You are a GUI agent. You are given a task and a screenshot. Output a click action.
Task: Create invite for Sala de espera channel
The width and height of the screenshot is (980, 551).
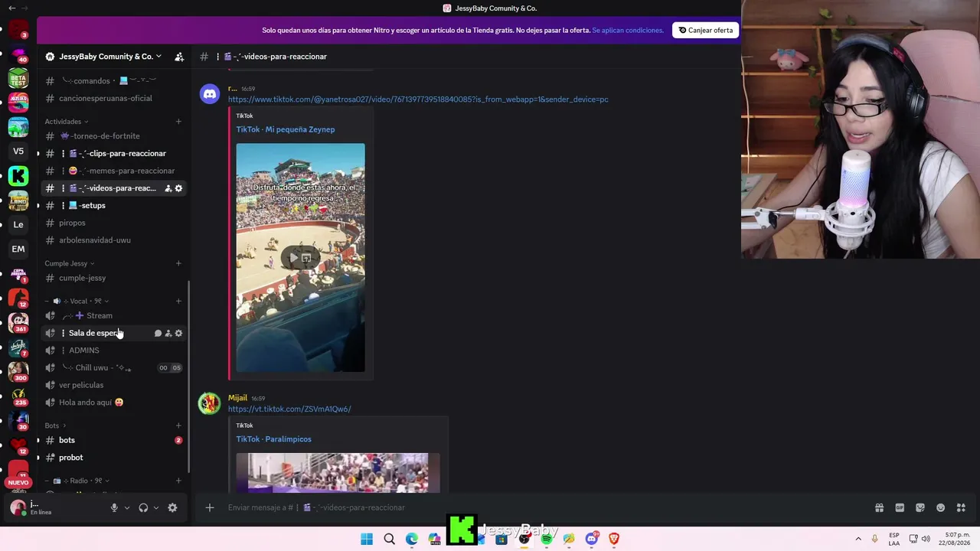coord(168,333)
